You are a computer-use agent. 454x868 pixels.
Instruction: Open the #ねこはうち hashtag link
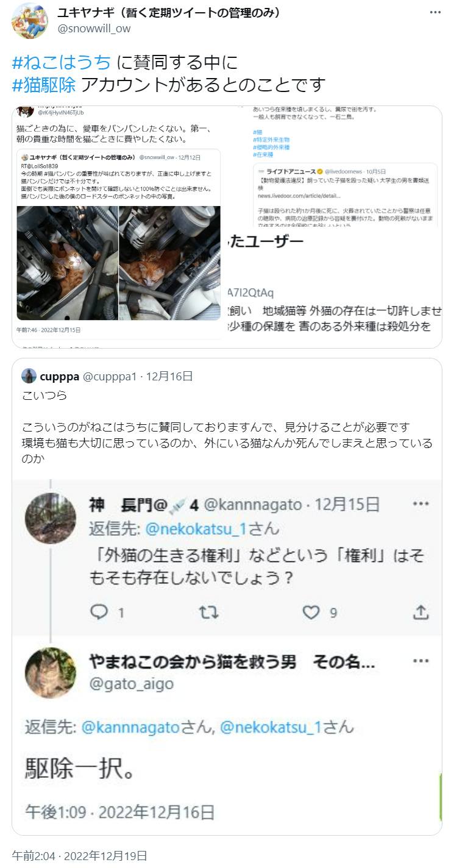[x=62, y=62]
